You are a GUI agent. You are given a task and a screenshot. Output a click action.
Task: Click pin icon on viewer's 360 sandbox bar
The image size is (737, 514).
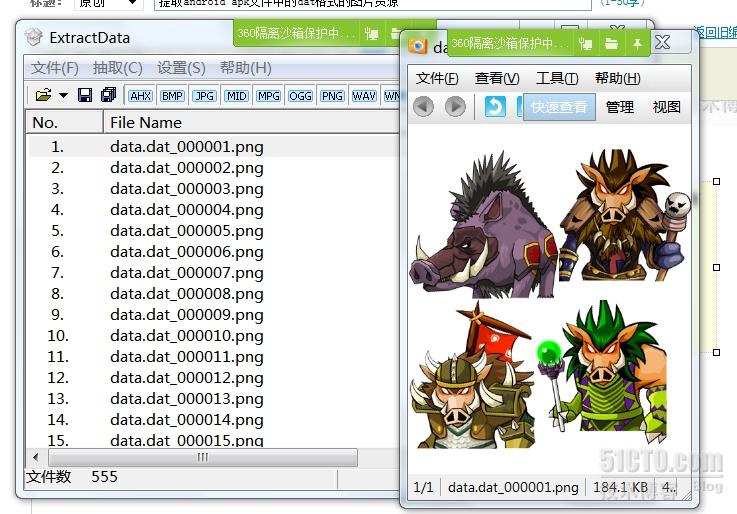(x=637, y=44)
